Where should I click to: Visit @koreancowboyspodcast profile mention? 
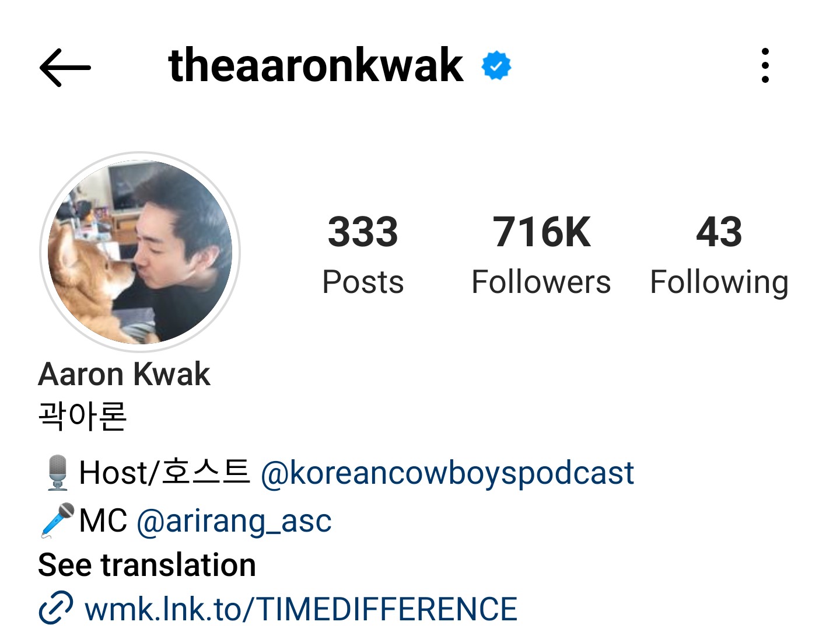tap(447, 473)
